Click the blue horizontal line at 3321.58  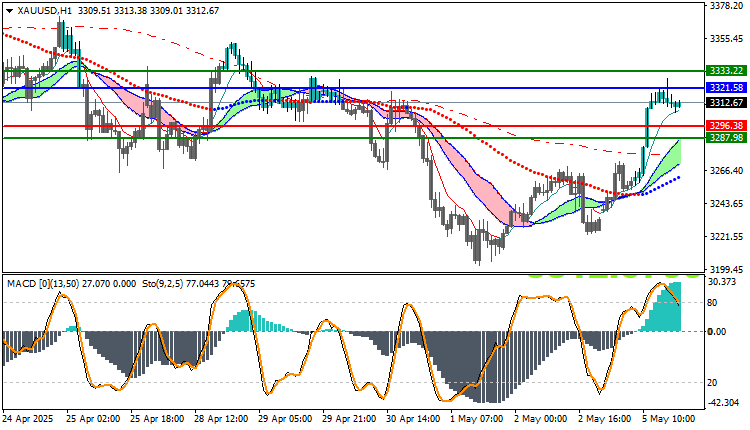[x=354, y=88]
